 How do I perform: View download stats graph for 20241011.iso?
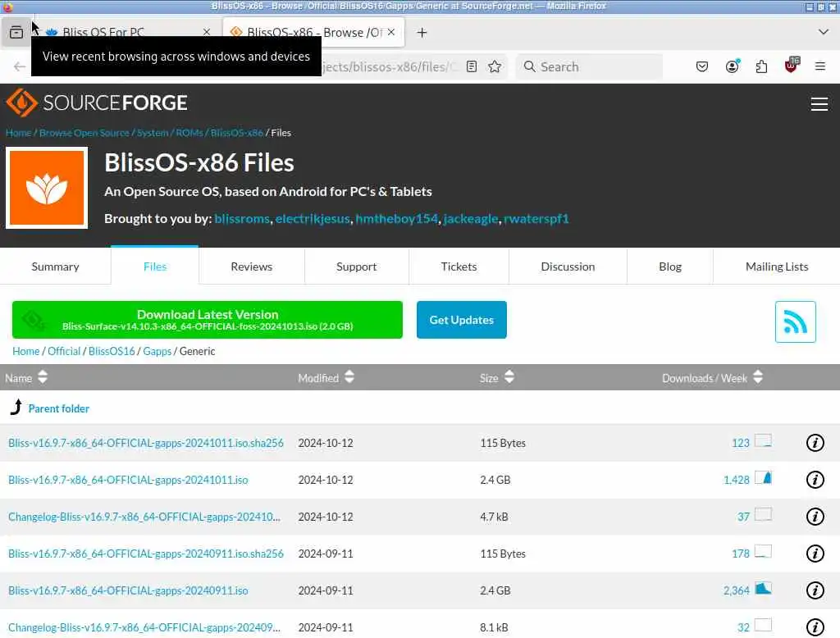click(763, 477)
